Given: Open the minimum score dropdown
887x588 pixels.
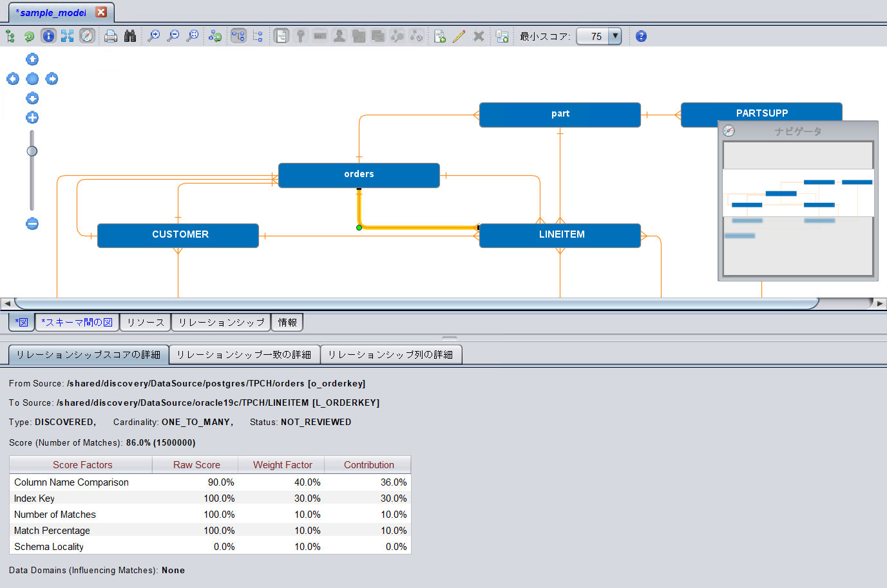Looking at the screenshot, I should (615, 36).
